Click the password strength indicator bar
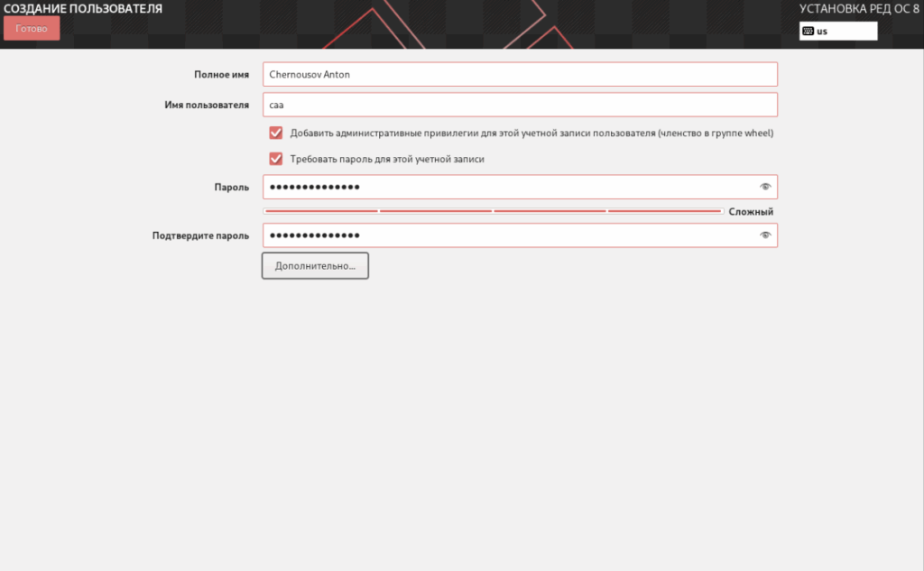The width and height of the screenshot is (924, 571). pos(493,211)
